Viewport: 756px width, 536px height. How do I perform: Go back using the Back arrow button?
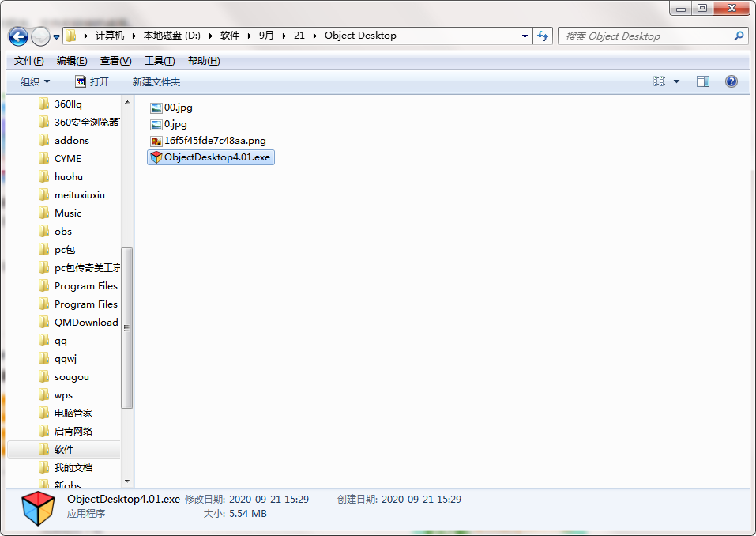point(18,36)
